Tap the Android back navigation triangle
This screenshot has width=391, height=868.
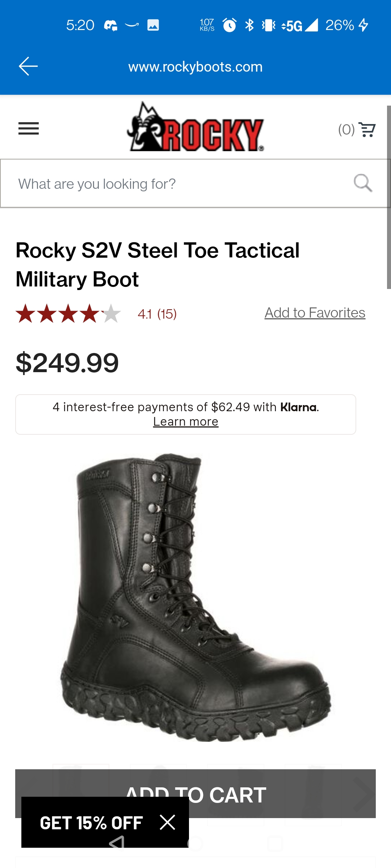pos(116,843)
